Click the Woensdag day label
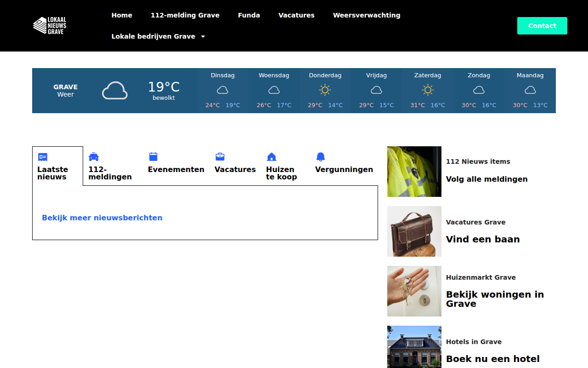 274,75
